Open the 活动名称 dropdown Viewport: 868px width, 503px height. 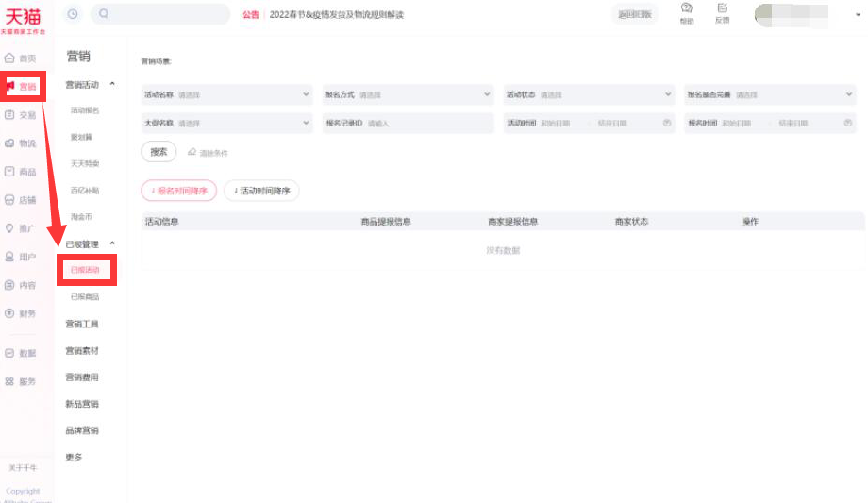pyautogui.click(x=226, y=95)
